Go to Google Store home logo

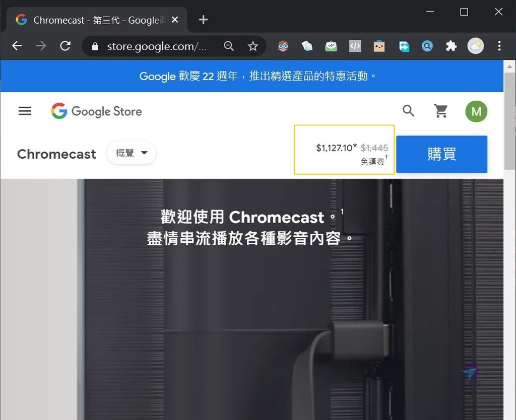pos(96,111)
